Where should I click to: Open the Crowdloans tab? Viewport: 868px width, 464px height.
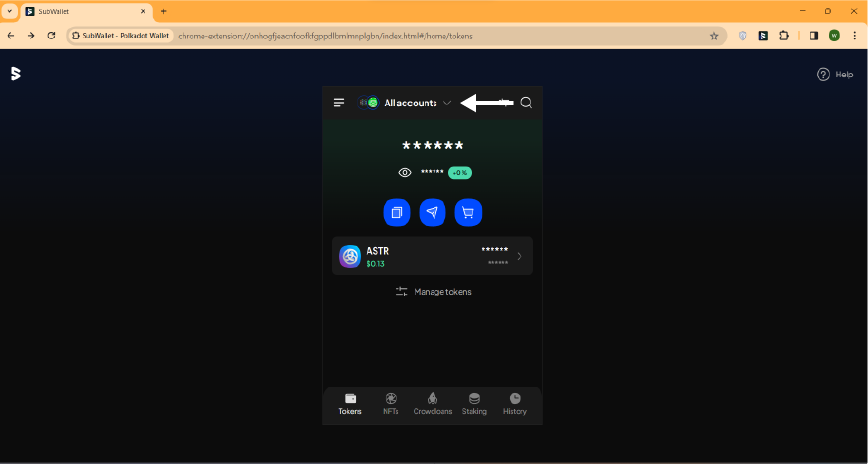[x=433, y=403]
